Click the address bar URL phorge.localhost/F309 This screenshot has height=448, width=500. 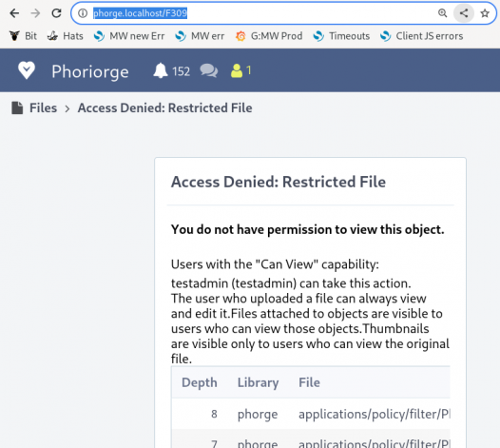tap(140, 13)
